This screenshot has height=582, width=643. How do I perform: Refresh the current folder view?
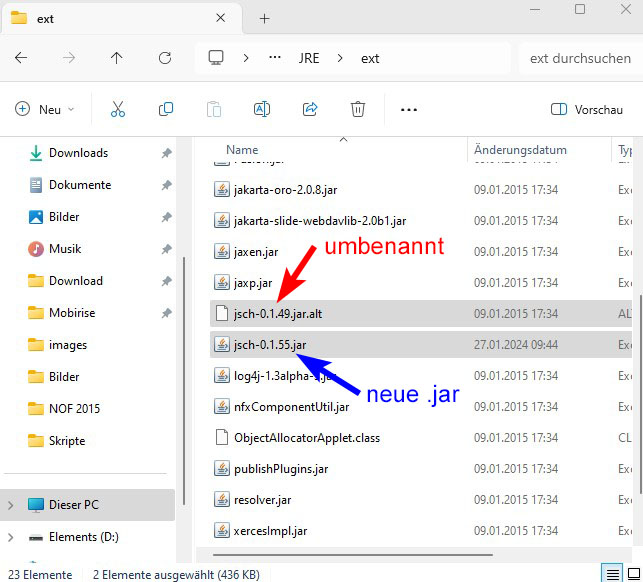tap(165, 58)
